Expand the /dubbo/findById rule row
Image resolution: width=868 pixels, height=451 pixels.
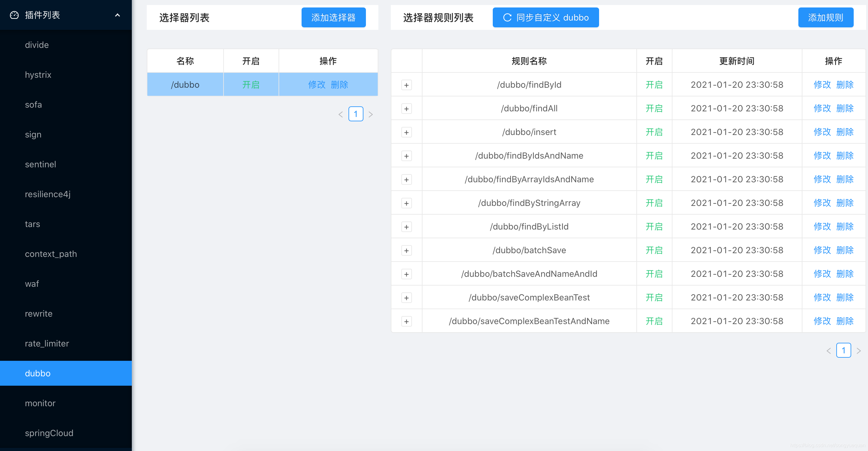406,85
